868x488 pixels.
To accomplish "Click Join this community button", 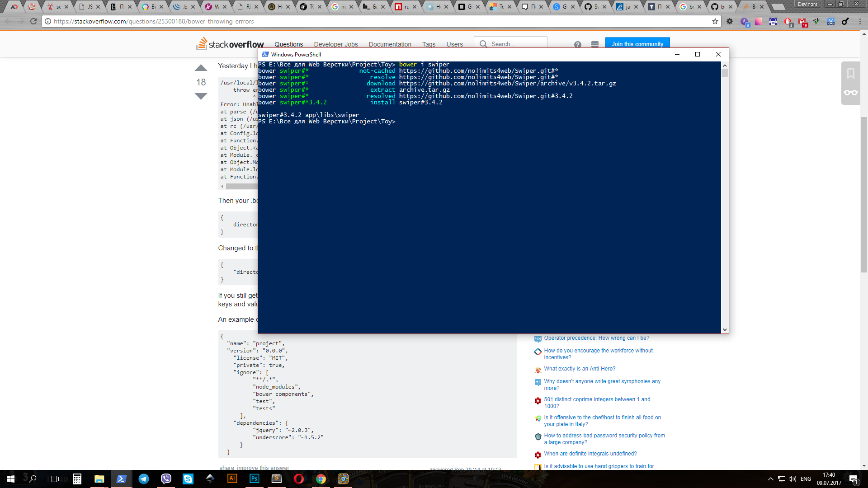I will tap(637, 43).
